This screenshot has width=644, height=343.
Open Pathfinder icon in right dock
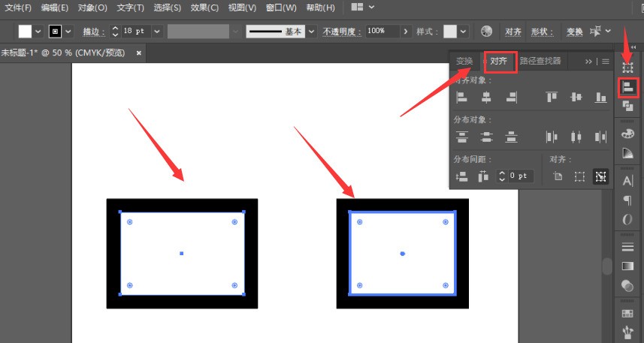(x=627, y=107)
